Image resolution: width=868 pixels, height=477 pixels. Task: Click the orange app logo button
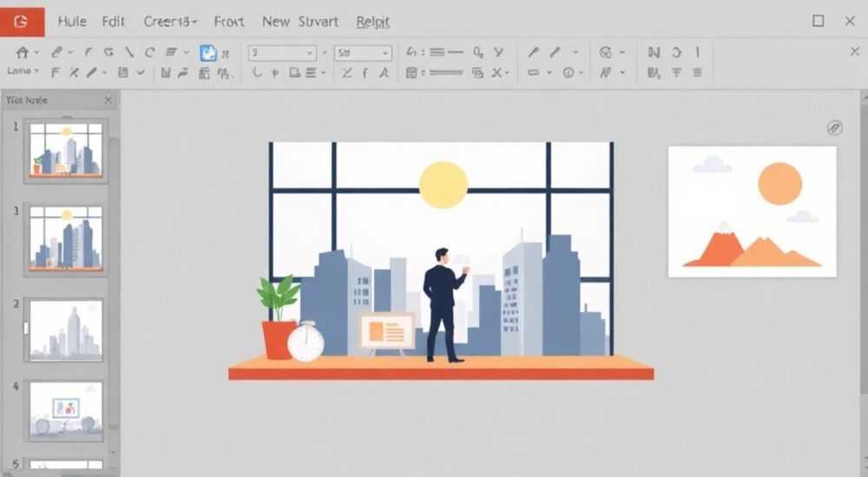click(x=23, y=22)
